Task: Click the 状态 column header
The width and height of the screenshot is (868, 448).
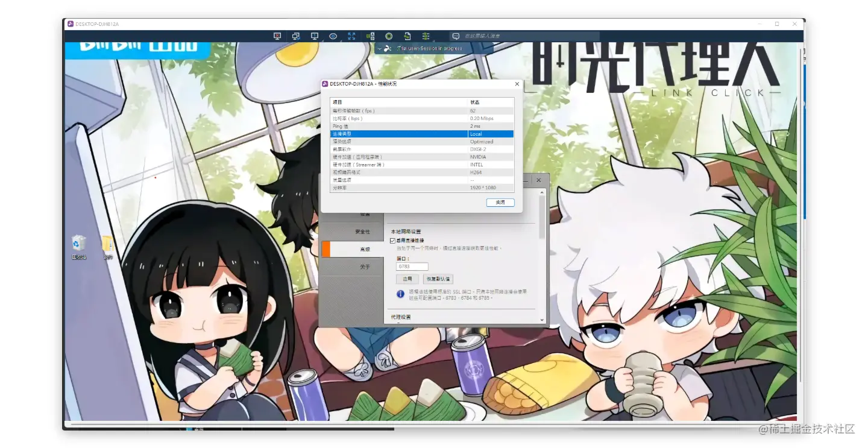Action: [x=491, y=103]
